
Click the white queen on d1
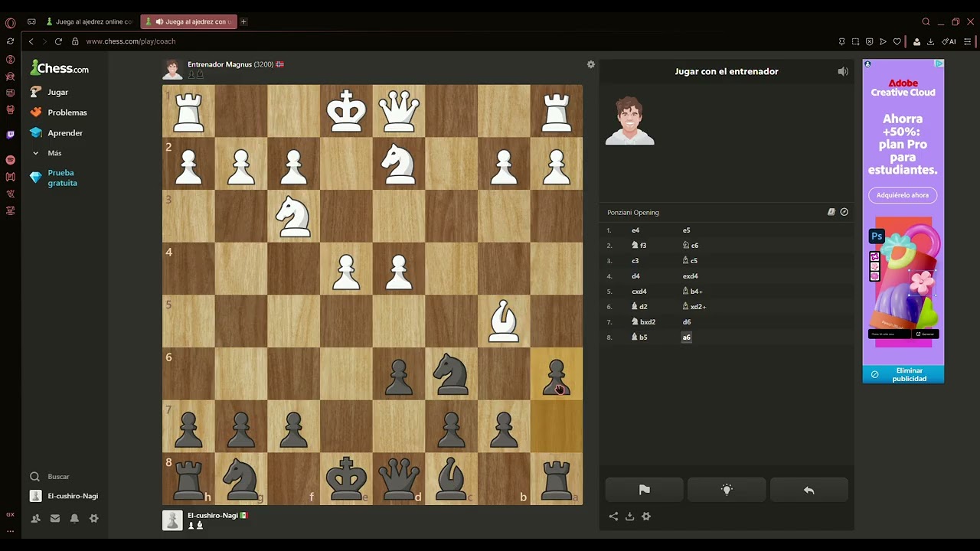pyautogui.click(x=399, y=111)
